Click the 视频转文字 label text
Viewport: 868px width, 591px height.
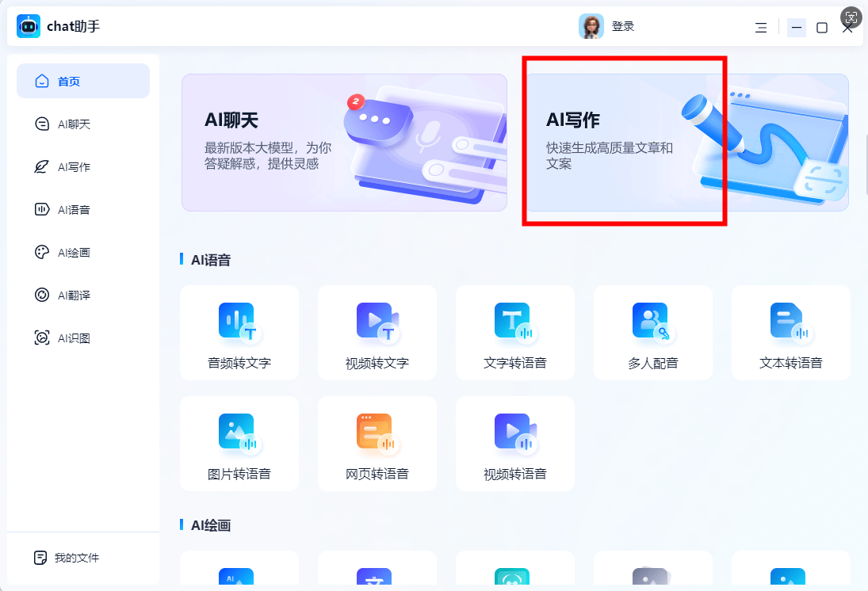pos(377,363)
